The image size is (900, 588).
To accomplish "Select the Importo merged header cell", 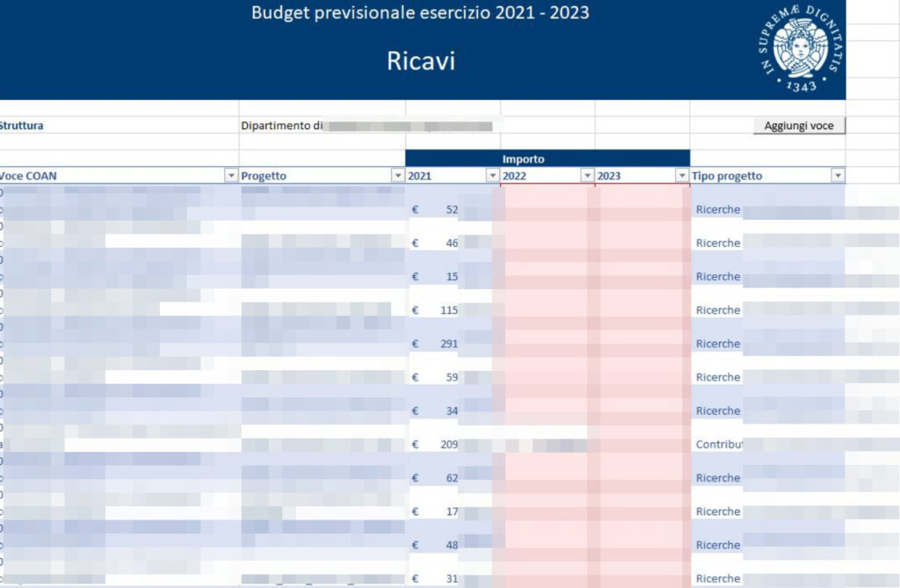I will [548, 159].
